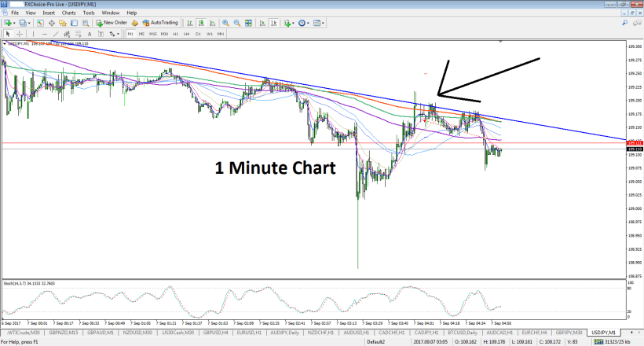
Task: Select the Fibonacci Retracement tool
Action: [x=78, y=34]
